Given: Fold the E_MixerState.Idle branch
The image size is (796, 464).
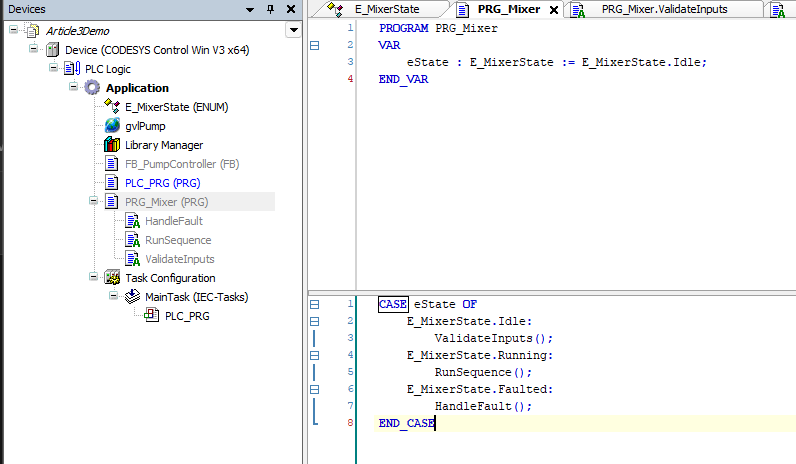Looking at the screenshot, I should tap(315, 321).
